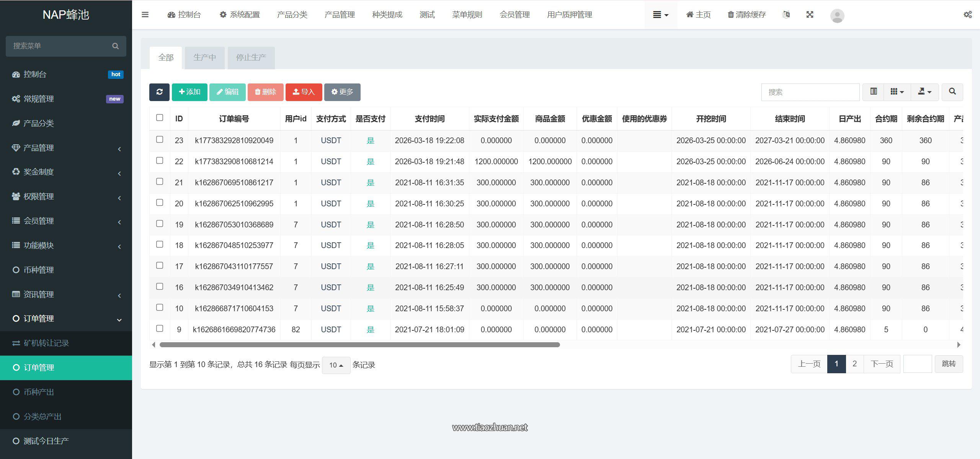Click the horizontal table scrollbar

click(x=359, y=345)
